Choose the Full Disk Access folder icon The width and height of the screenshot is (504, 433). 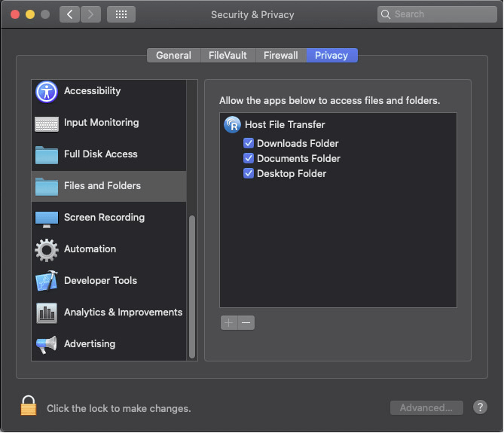click(x=47, y=155)
